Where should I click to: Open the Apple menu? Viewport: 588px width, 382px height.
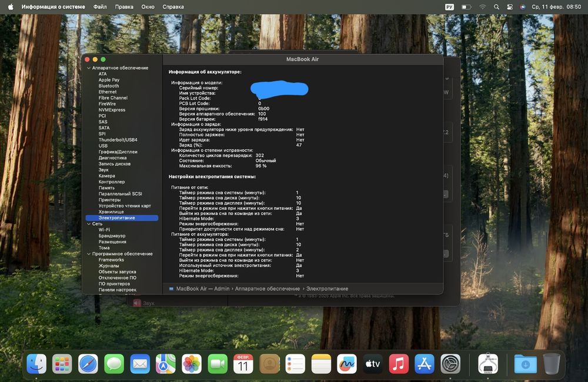point(11,6)
